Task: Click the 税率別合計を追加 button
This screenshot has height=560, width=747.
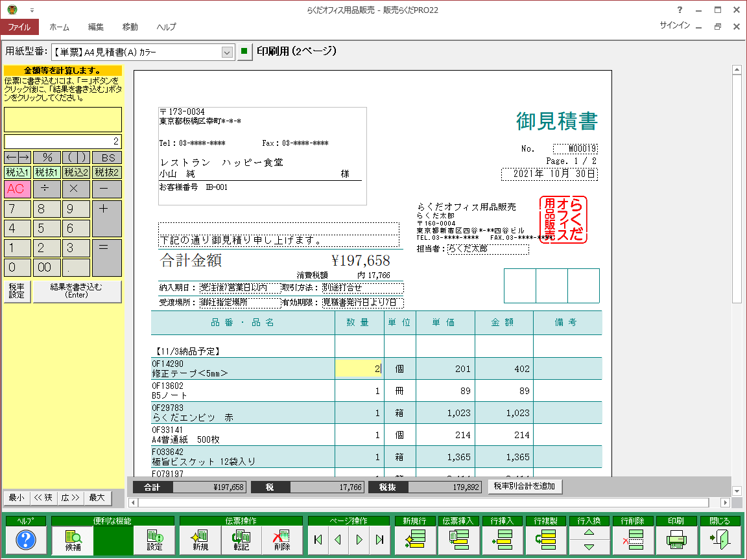Action: coord(525,486)
